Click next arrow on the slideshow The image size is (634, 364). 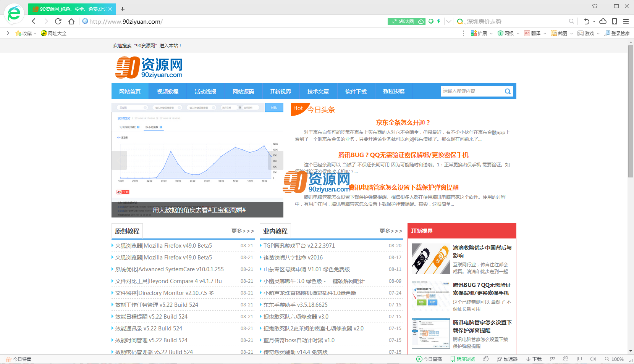pos(276,160)
